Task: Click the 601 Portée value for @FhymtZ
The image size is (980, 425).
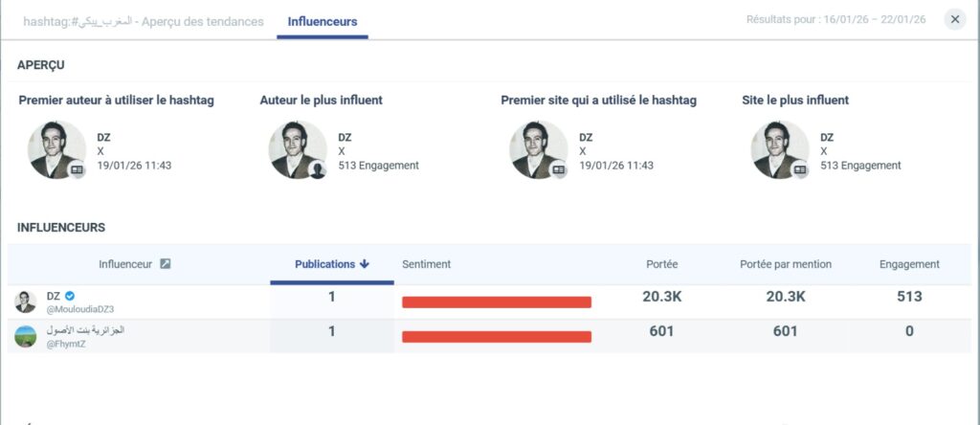Action: [x=662, y=331]
